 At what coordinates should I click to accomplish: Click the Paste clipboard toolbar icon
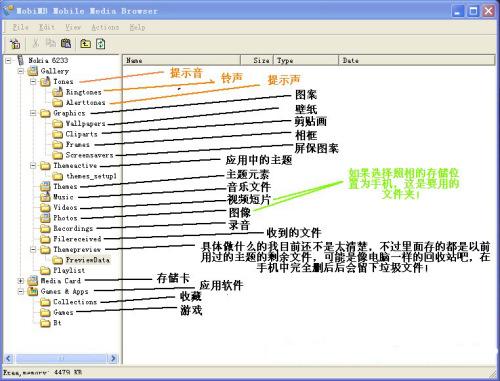pos(66,43)
